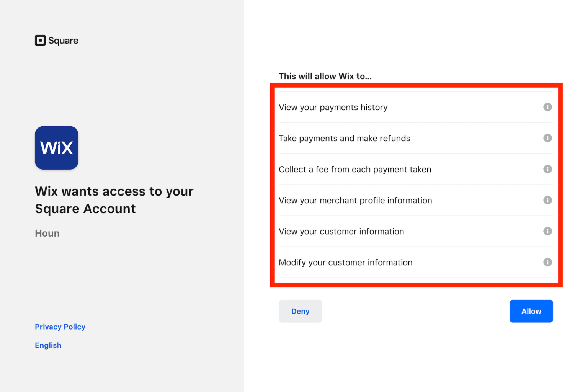Select the View your payments history row

click(333, 108)
